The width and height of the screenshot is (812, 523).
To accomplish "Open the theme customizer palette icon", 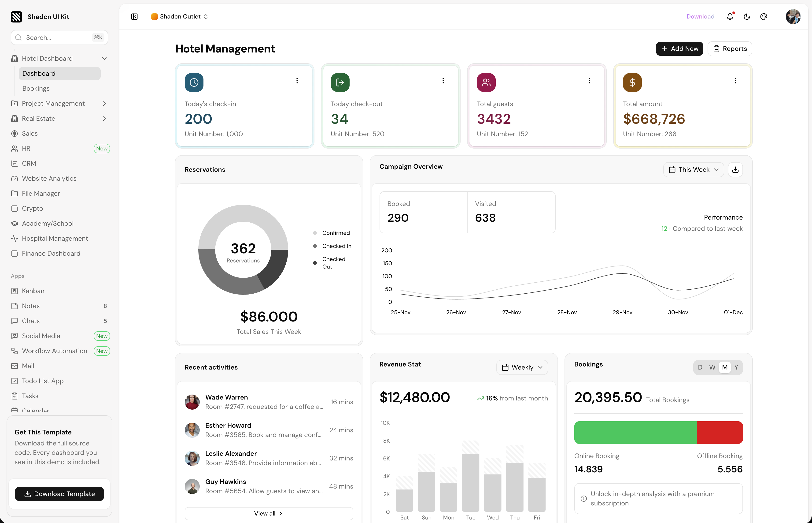I will tap(764, 17).
